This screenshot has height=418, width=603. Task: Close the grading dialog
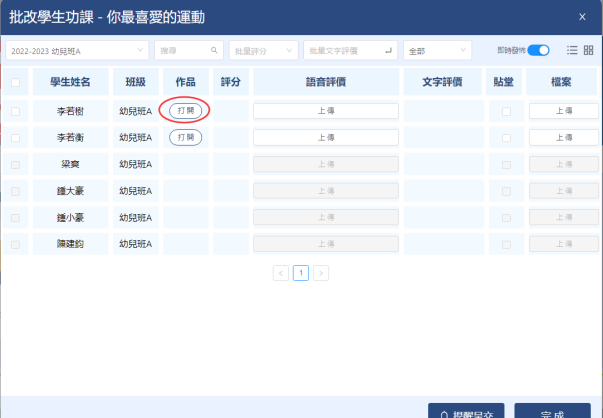582,16
